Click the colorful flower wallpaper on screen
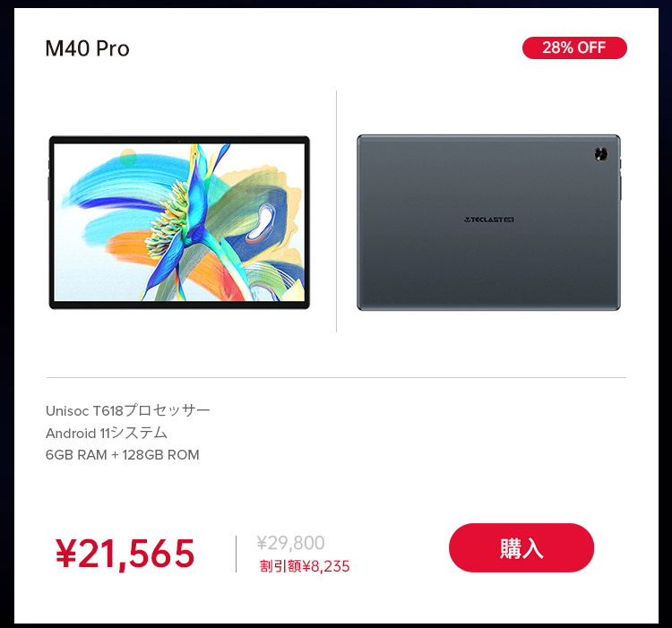 [x=179, y=222]
